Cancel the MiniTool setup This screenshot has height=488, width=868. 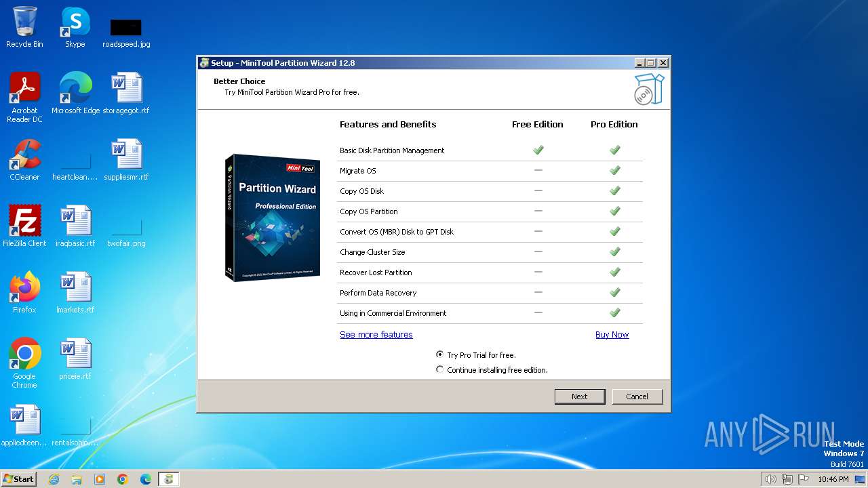637,396
